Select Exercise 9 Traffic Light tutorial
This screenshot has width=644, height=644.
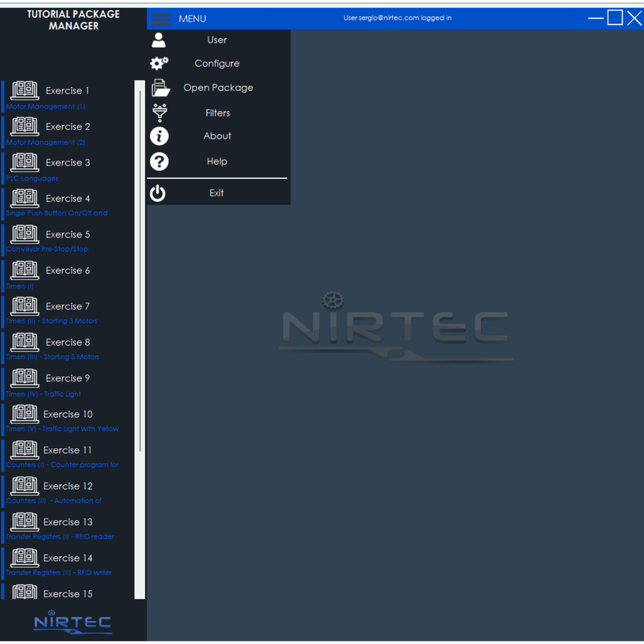[x=68, y=384]
